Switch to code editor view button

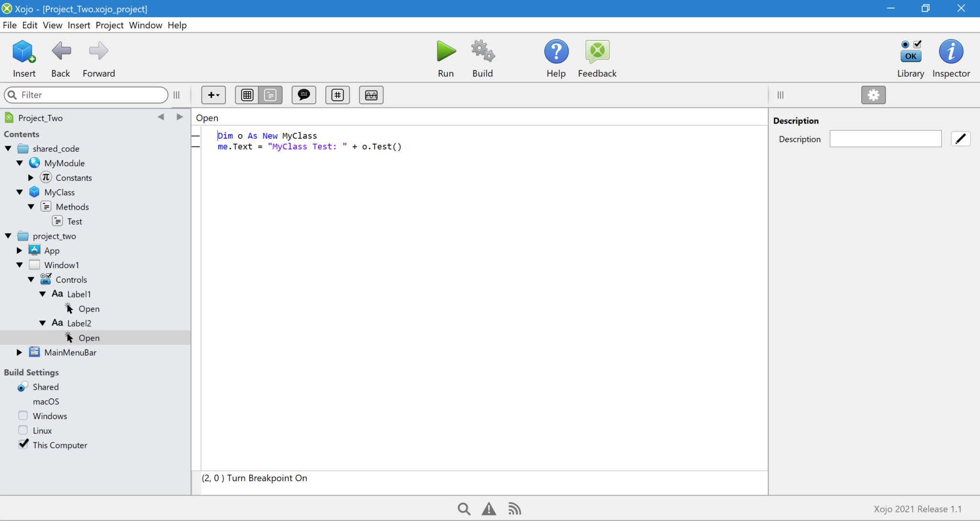click(270, 95)
